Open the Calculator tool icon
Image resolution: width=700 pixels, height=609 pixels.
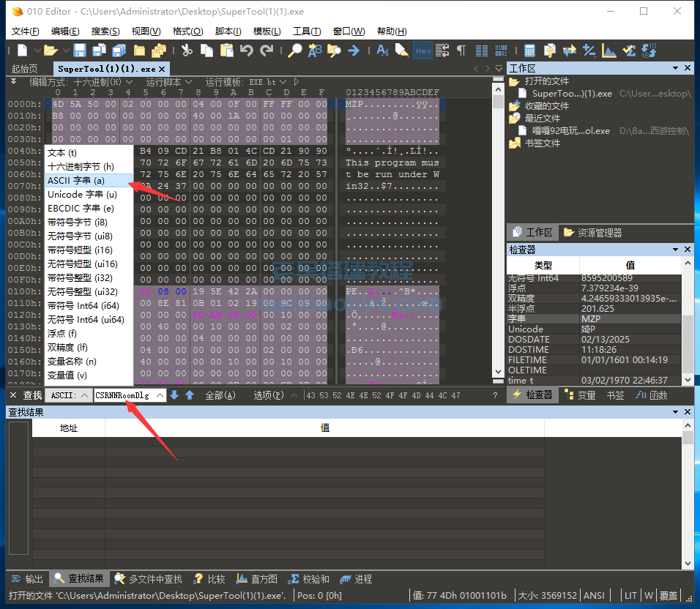[x=529, y=51]
